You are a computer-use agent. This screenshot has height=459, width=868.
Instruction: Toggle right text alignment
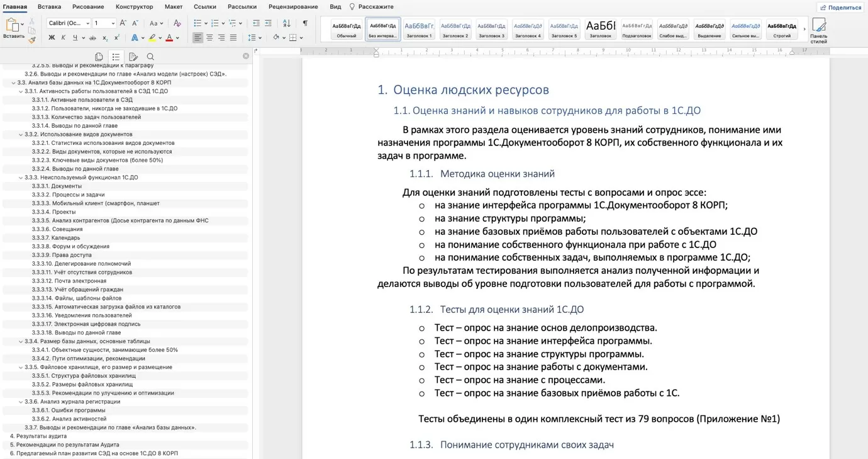pyautogui.click(x=221, y=38)
